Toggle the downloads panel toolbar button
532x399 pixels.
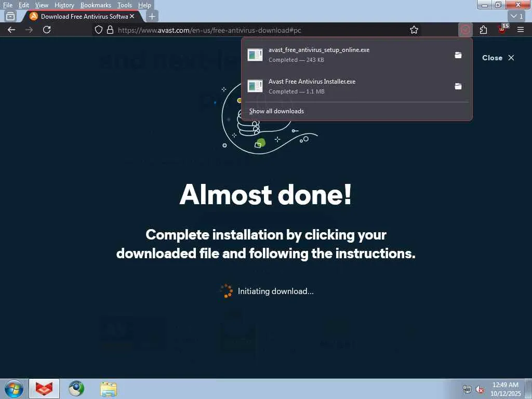click(x=465, y=30)
